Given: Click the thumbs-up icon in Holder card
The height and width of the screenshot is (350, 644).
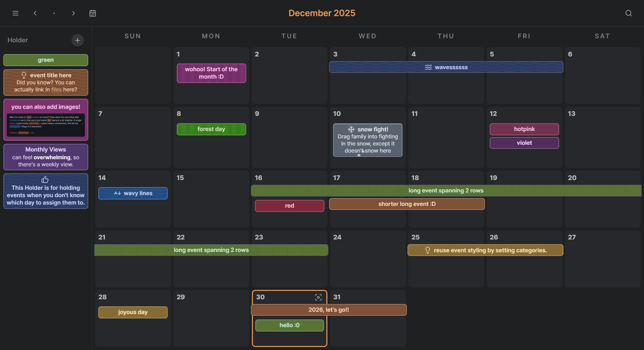Looking at the screenshot, I should pyautogui.click(x=45, y=180).
